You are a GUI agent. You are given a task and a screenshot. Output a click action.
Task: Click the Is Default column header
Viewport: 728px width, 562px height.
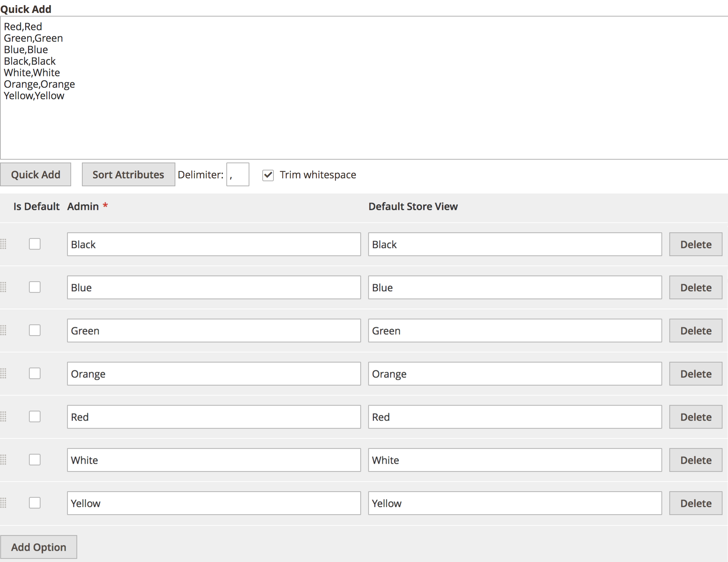pos(36,206)
